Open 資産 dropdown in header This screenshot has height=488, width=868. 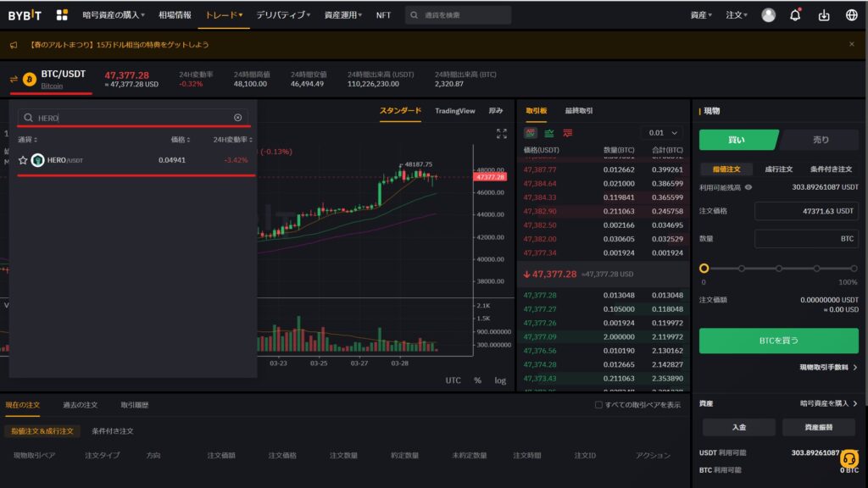tap(701, 15)
